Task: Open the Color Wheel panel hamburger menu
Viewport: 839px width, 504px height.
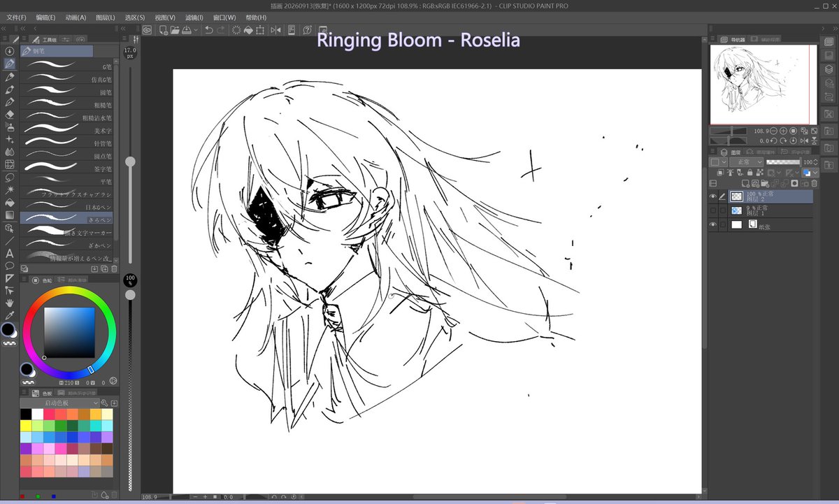Action: click(24, 279)
